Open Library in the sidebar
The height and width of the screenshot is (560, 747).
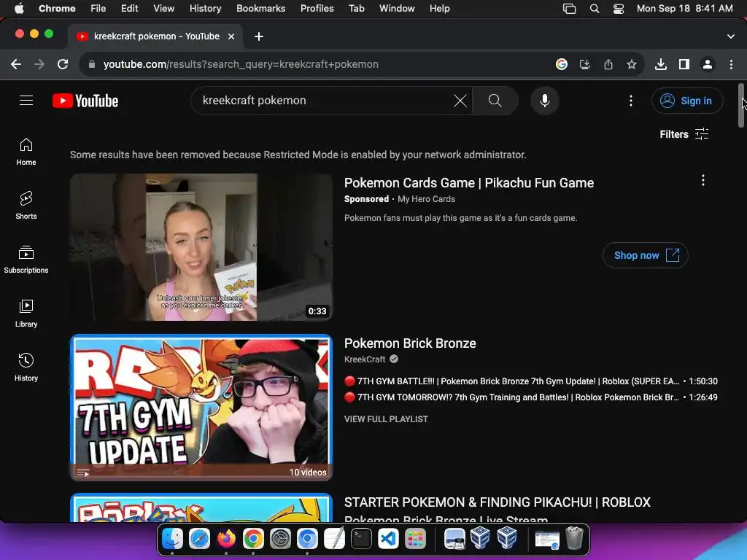click(26, 313)
